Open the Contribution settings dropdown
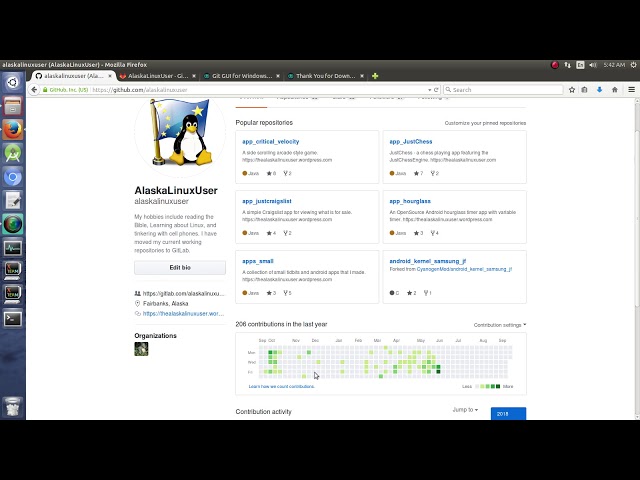The height and width of the screenshot is (480, 640). [x=500, y=325]
